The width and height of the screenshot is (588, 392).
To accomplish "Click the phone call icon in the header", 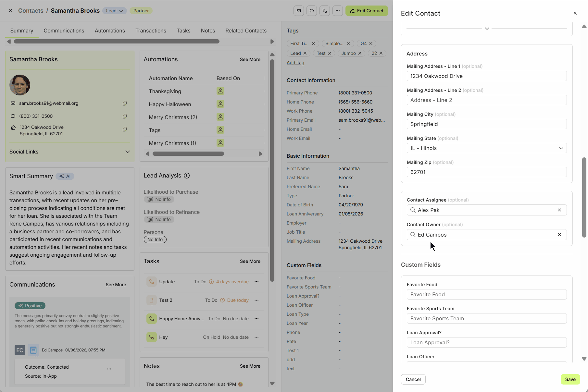I will 325,11.
